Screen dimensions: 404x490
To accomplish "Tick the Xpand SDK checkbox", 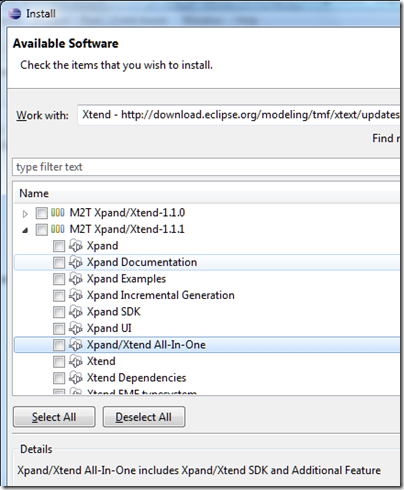I will click(59, 312).
